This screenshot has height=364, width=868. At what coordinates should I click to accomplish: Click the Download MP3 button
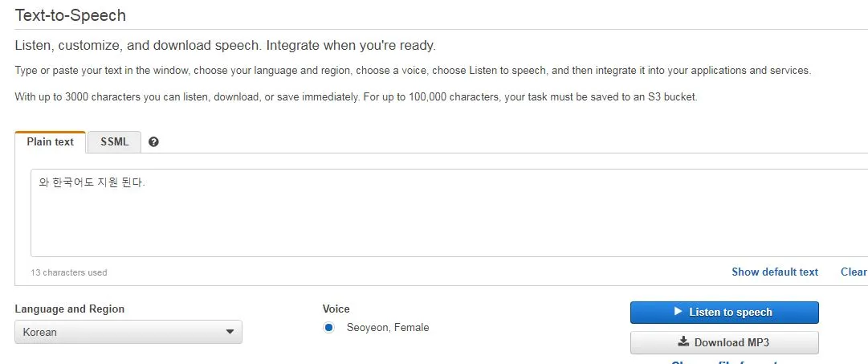[724, 342]
